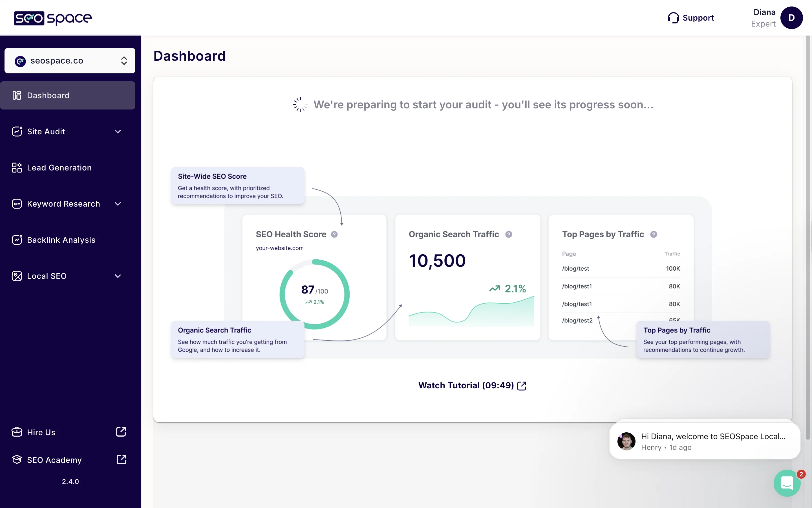Click the Hire Us briefcase icon
The height and width of the screenshot is (508, 812).
[x=17, y=432]
